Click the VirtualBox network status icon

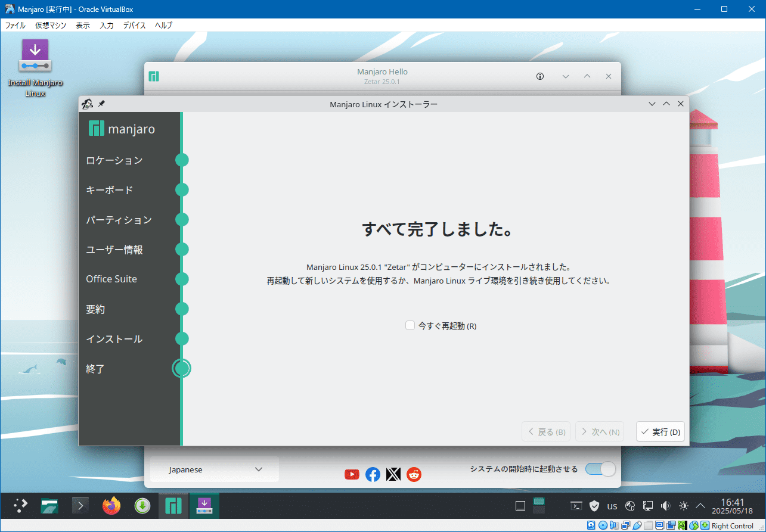625,525
